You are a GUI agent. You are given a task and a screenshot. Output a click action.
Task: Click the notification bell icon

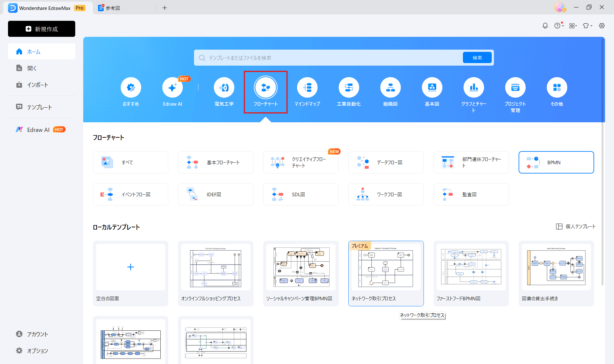545,26
